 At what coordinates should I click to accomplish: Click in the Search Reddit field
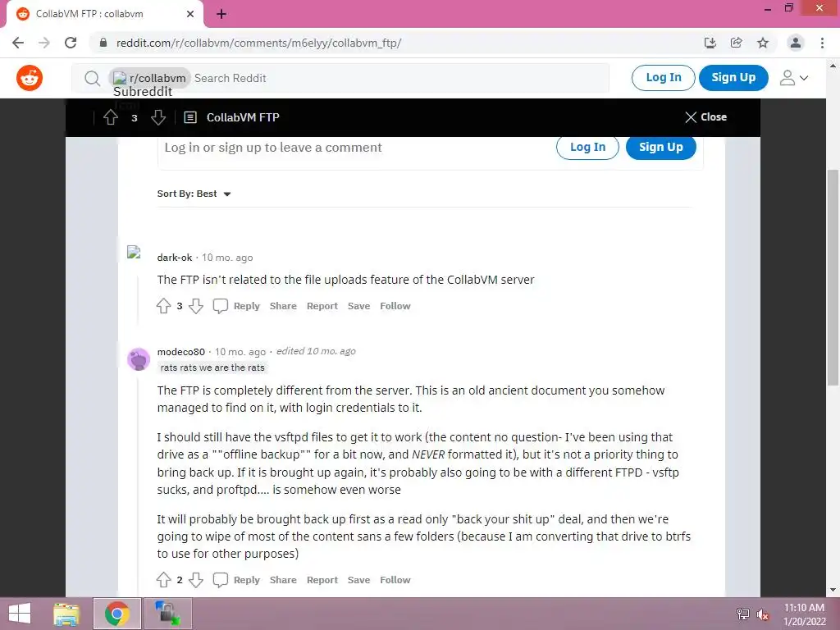399,78
